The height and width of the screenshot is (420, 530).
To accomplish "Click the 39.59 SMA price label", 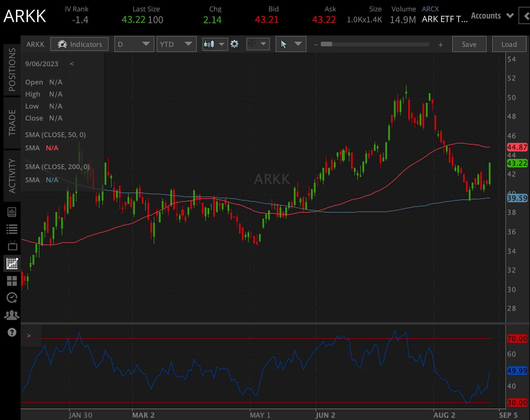I will [x=517, y=198].
